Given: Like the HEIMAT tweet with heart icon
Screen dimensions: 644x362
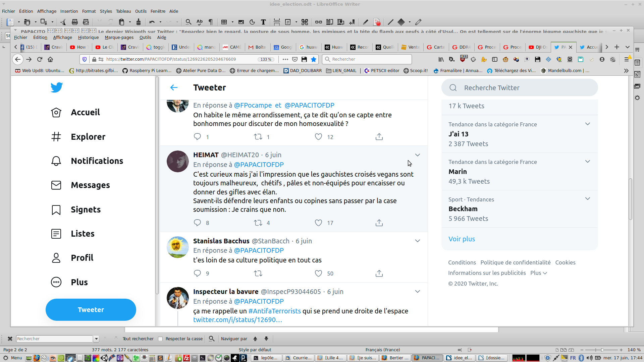Looking at the screenshot, I should click(x=318, y=223).
